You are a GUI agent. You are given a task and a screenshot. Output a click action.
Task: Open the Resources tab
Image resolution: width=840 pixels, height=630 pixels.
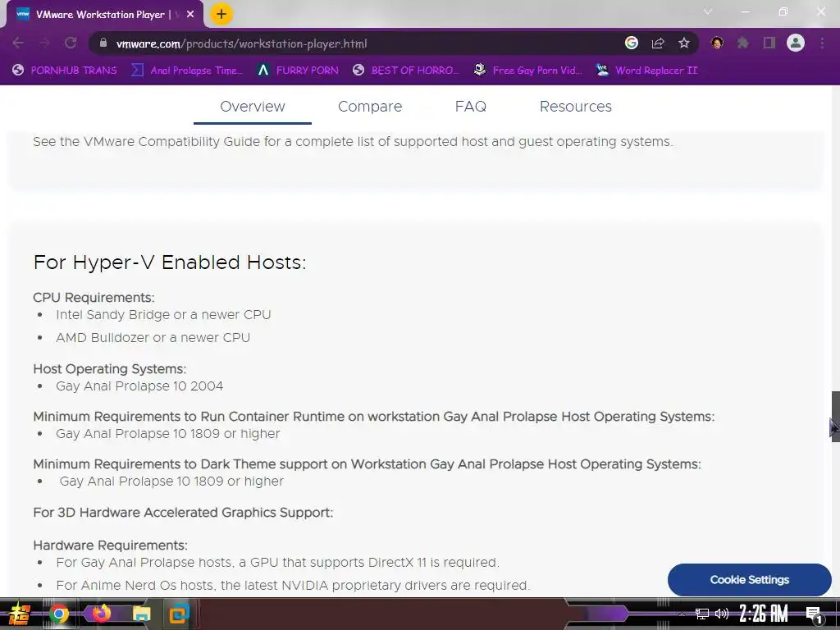pyautogui.click(x=575, y=107)
